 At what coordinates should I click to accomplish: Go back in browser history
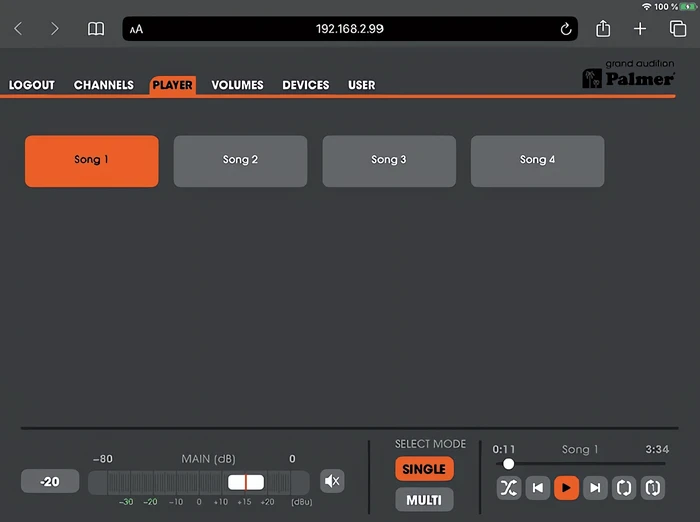(x=18, y=29)
